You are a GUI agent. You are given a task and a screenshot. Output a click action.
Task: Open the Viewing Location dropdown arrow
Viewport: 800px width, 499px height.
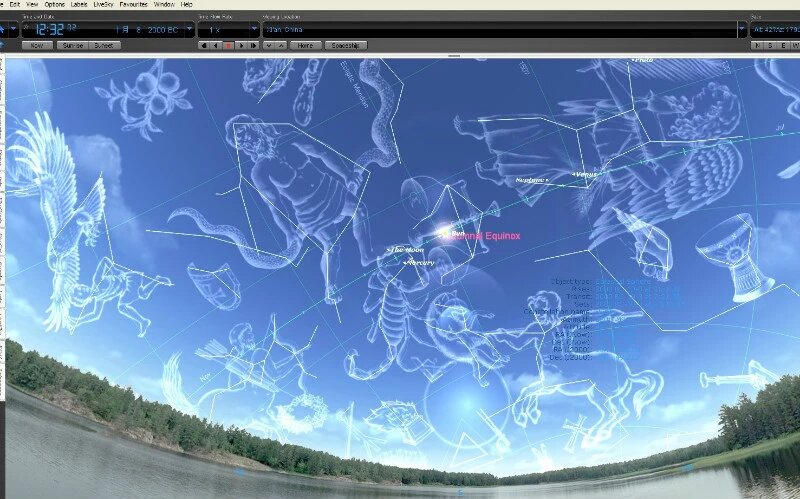742,30
